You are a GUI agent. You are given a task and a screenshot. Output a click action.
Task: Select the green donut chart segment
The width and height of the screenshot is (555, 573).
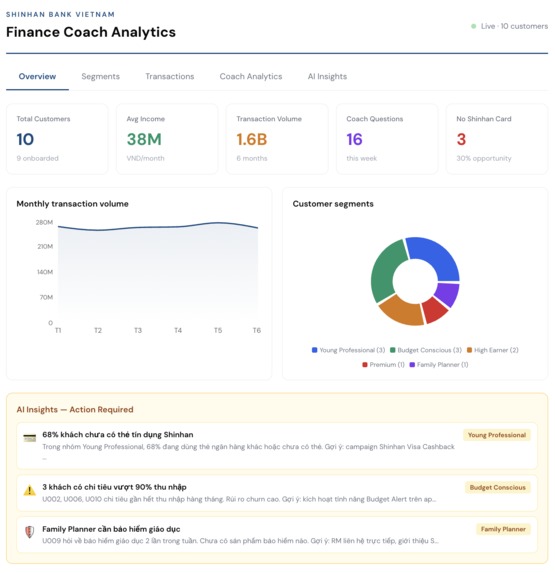tap(385, 269)
